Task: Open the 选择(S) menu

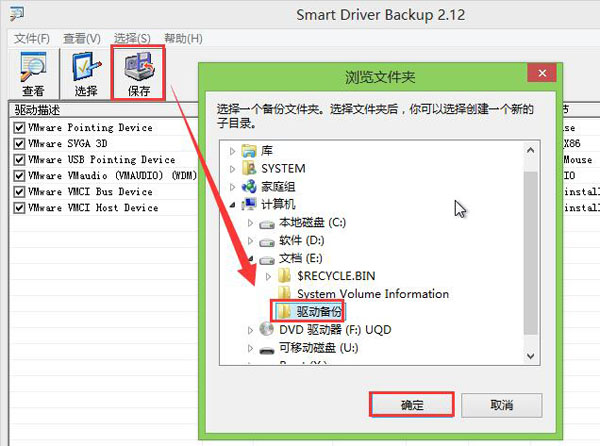Action: click(132, 38)
